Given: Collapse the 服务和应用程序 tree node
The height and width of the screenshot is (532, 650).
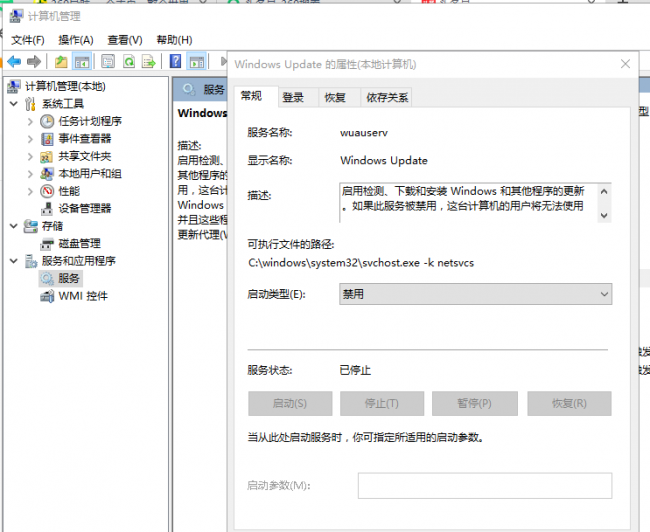Looking at the screenshot, I should tap(14, 261).
